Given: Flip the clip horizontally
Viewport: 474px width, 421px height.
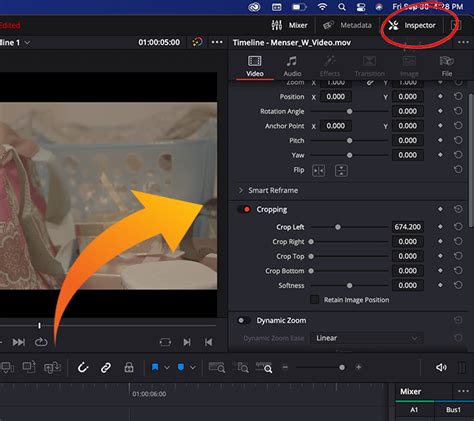Looking at the screenshot, I should [x=318, y=171].
